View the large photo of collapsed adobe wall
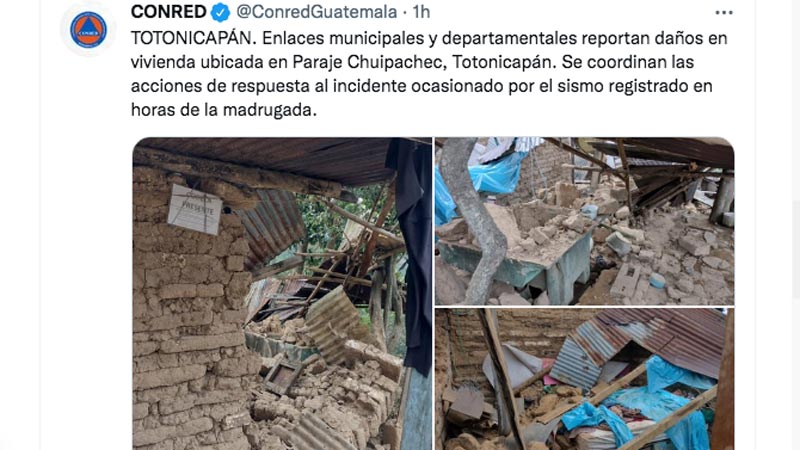 pos(282,293)
